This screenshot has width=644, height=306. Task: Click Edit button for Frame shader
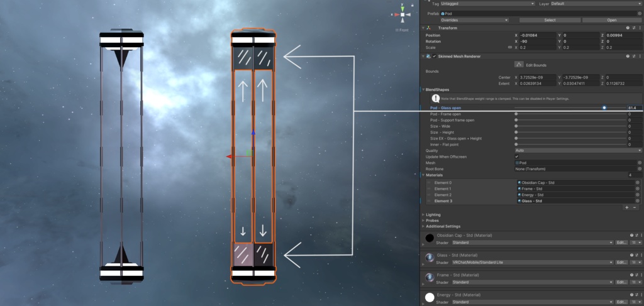[621, 282]
